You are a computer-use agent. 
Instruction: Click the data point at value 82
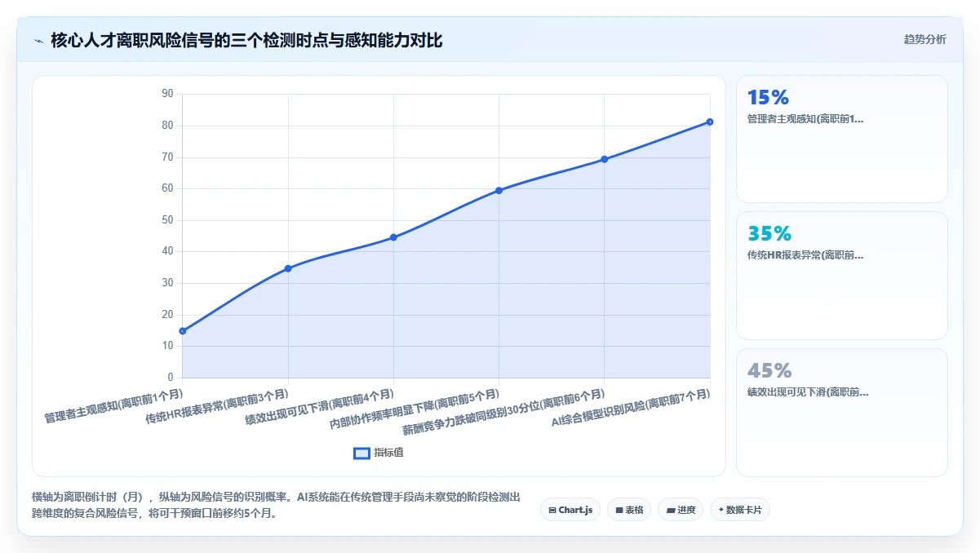[710, 122]
